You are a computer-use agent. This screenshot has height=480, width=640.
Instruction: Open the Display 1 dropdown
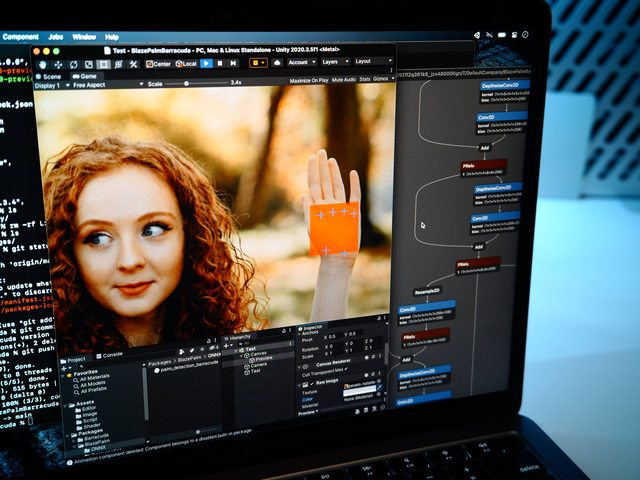pos(52,85)
